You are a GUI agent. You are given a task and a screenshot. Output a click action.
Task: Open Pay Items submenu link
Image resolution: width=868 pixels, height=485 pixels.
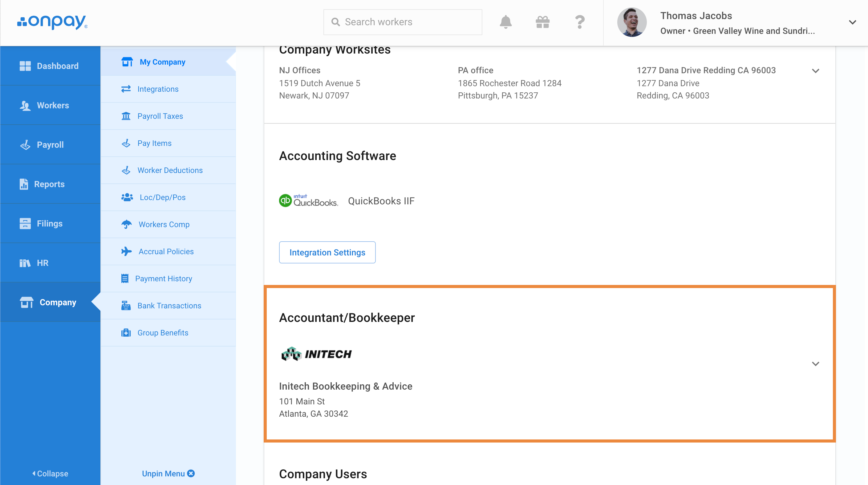(x=168, y=143)
